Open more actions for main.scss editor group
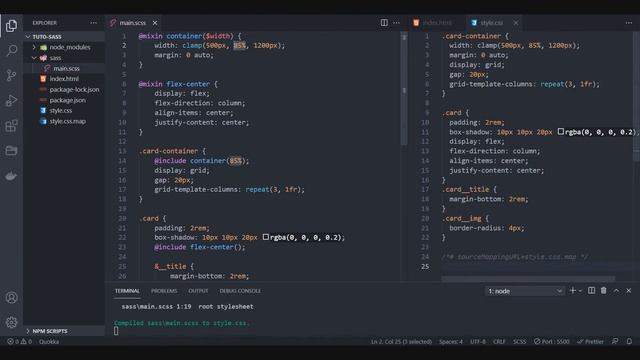 point(397,23)
